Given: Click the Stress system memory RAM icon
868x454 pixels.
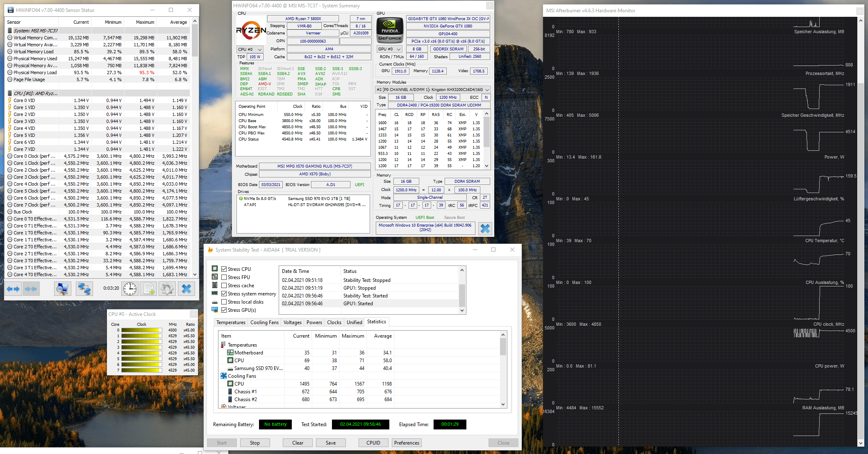Looking at the screenshot, I should coord(215,293).
